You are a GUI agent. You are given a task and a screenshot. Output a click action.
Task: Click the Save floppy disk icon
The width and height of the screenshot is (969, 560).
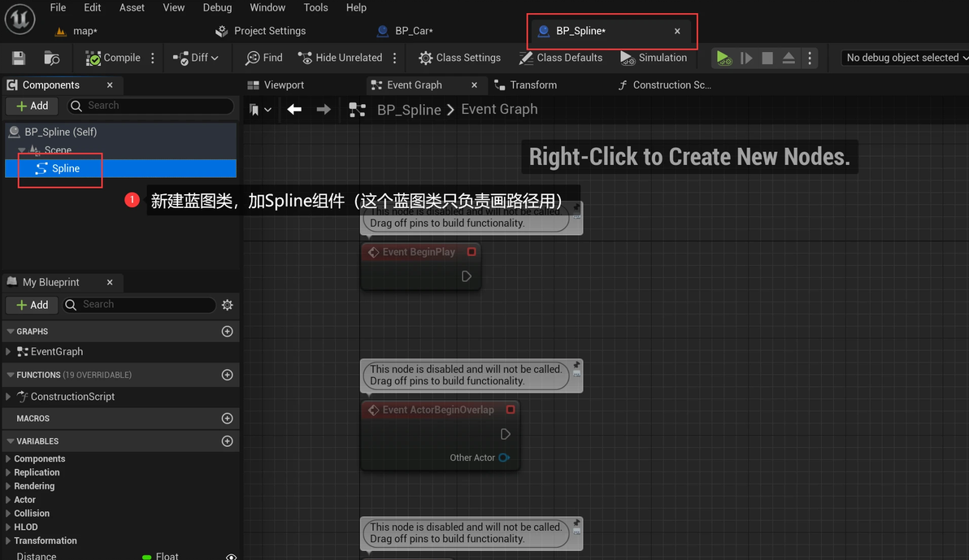coord(19,58)
